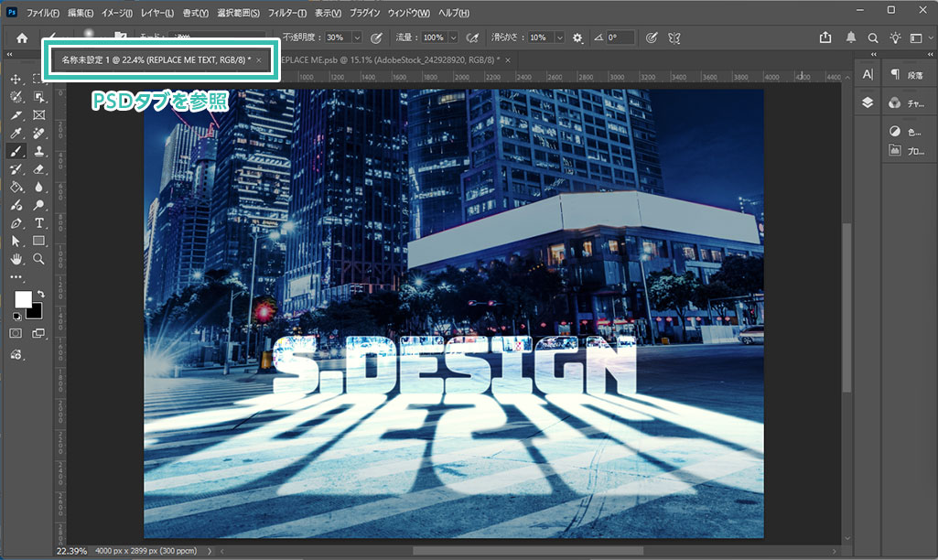Image resolution: width=938 pixels, height=560 pixels.
Task: Toggle Quick Mask mode
Action: 16,334
